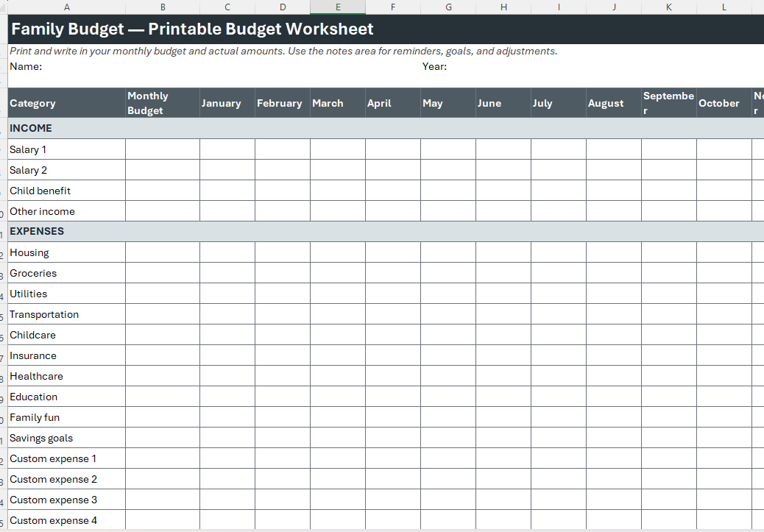
Task: Select column G header
Action: point(448,7)
